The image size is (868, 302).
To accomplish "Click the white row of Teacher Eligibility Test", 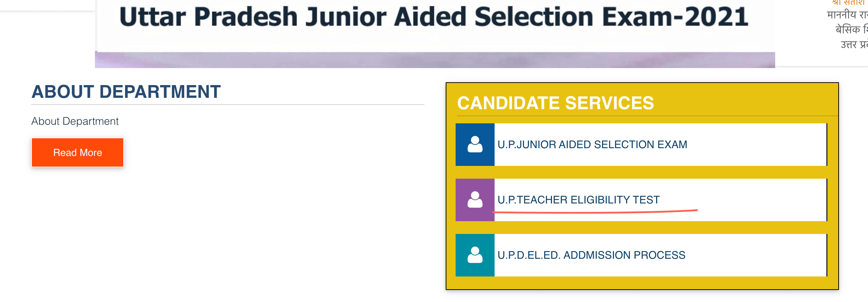I will pyautogui.click(x=661, y=200).
